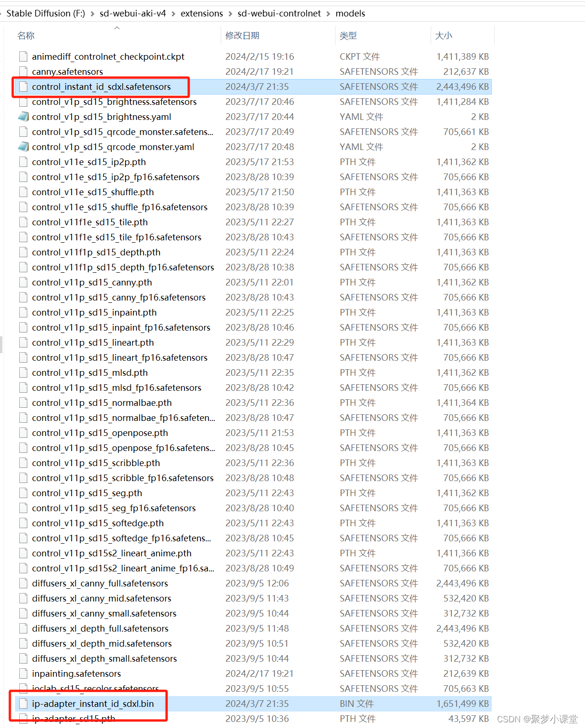Toggle the sort arrow above the 名称 column
This screenshot has height=728, width=585.
(x=117, y=28)
